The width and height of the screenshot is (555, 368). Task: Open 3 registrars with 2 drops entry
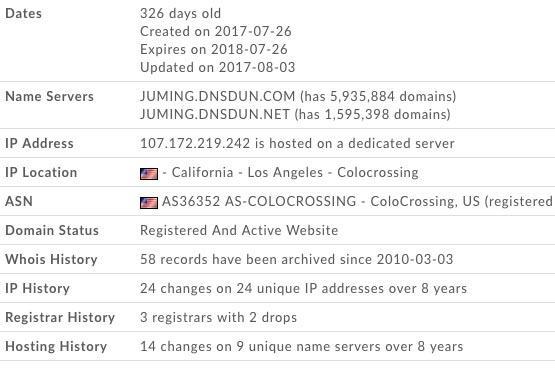click(218, 317)
